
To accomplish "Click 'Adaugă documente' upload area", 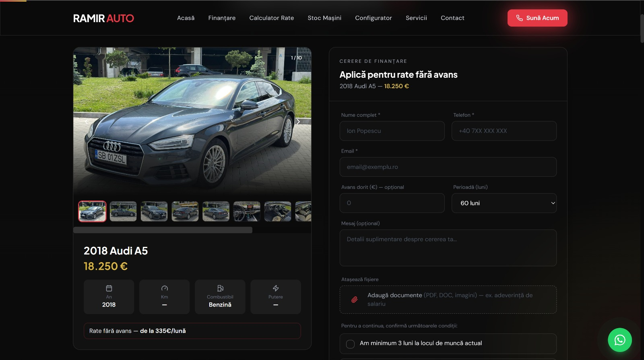I will pos(448,300).
